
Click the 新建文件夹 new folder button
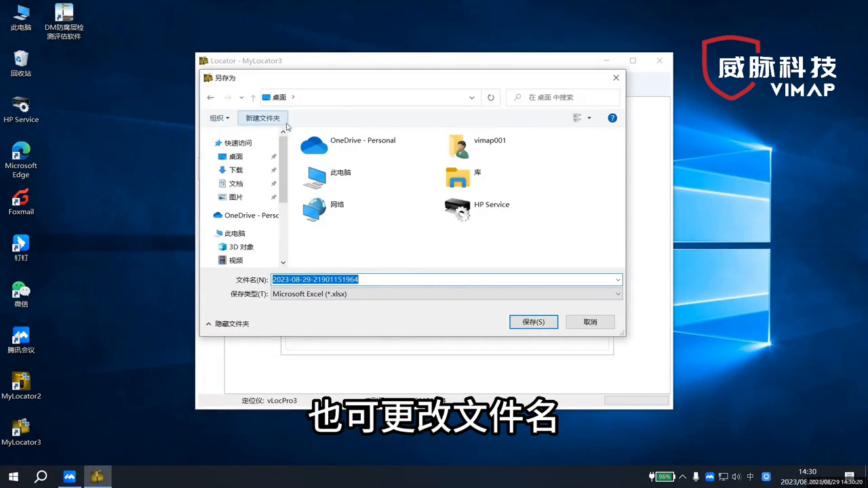click(262, 118)
